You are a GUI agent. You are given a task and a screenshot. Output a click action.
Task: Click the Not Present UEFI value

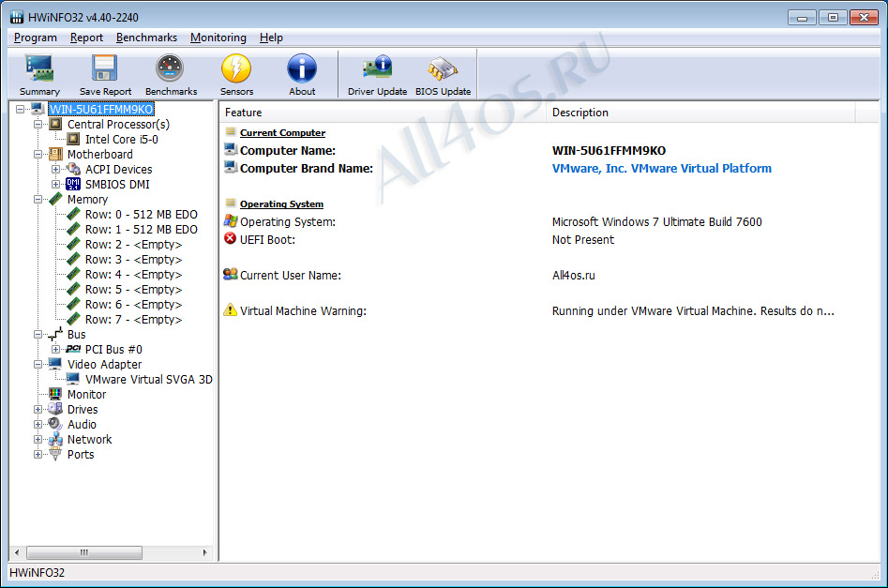[x=582, y=240]
